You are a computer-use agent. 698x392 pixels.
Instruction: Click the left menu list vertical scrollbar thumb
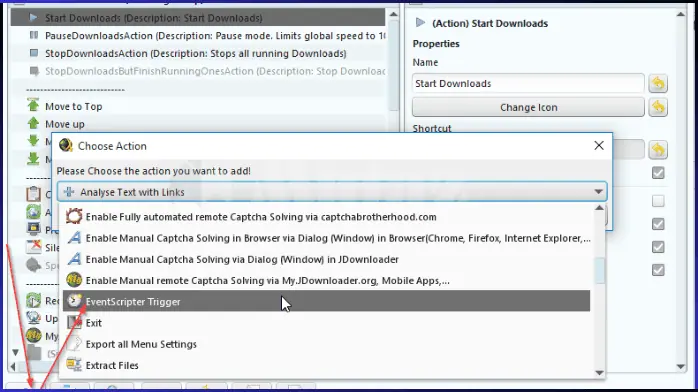pyautogui.click(x=394, y=65)
